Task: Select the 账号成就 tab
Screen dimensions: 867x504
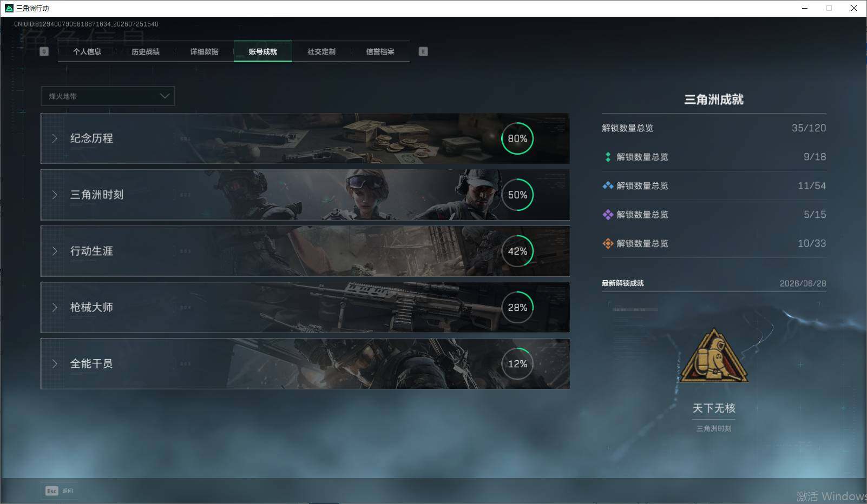Action: [x=263, y=51]
